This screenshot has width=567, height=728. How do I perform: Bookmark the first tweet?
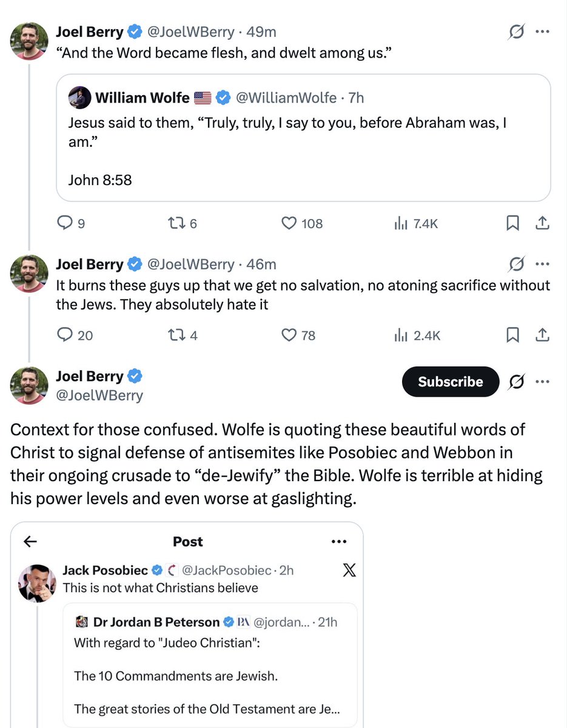click(512, 224)
